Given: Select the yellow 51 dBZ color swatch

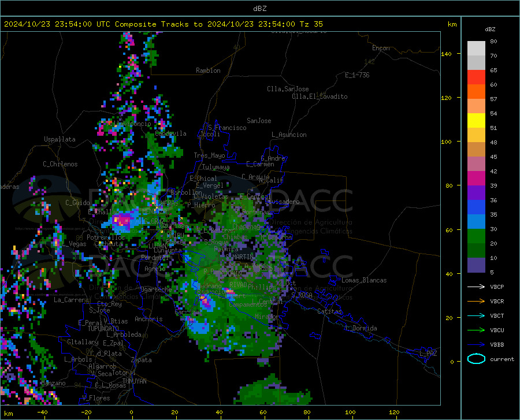Looking at the screenshot, I should click(476, 121).
